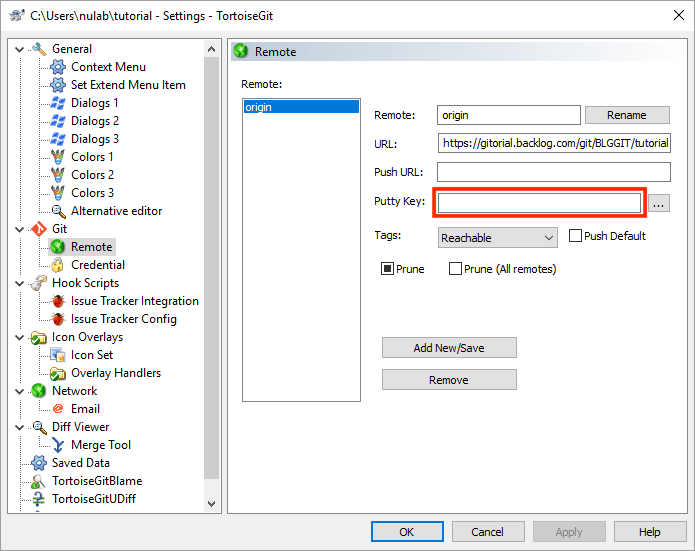Collapse the General tree node
This screenshot has height=551, width=695.
(x=20, y=49)
